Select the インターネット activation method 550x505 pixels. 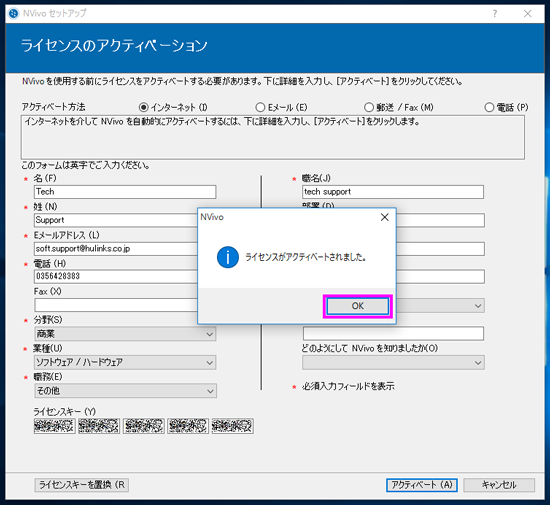point(143,107)
